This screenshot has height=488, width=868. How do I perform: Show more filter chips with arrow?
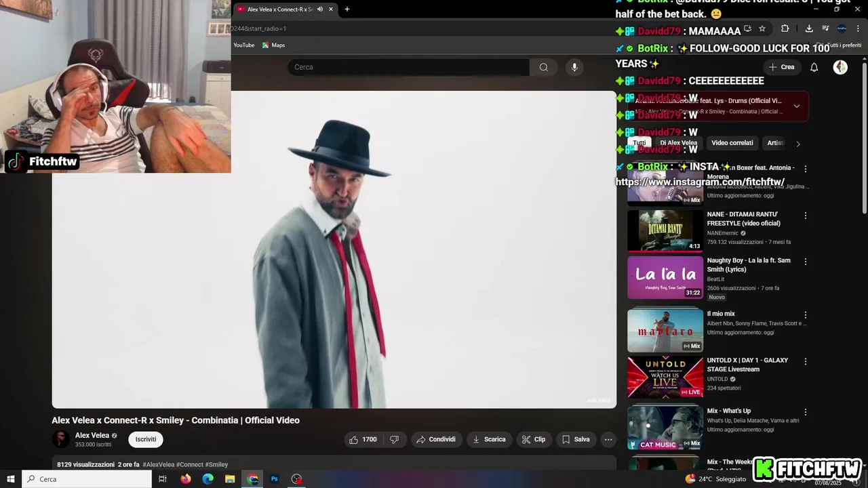pyautogui.click(x=798, y=144)
